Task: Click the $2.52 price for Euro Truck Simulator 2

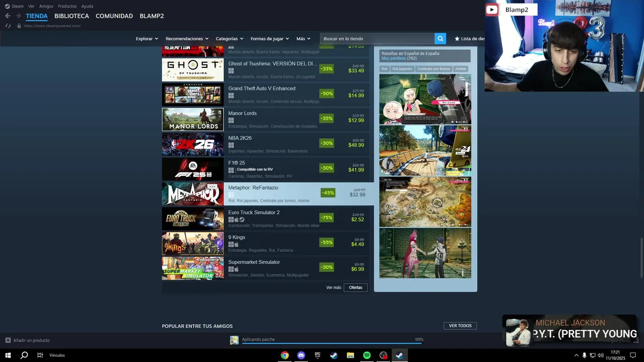Action: [x=358, y=220]
